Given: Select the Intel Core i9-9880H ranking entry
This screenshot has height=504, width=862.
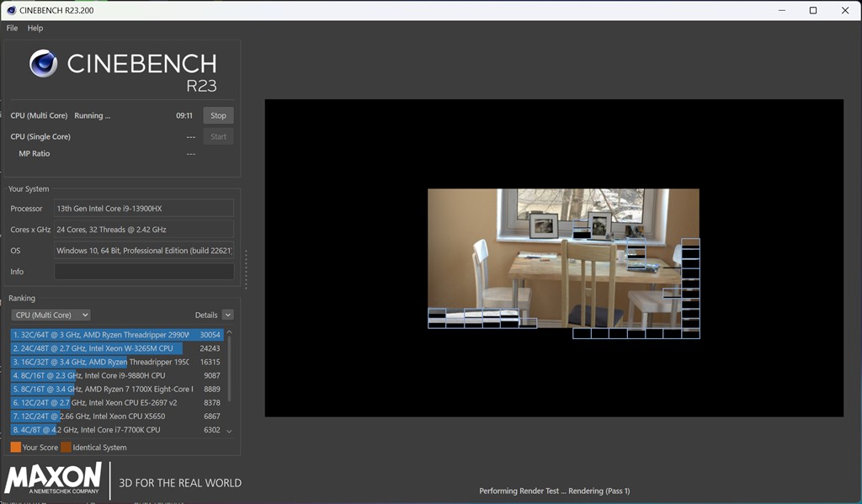Looking at the screenshot, I should click(x=101, y=375).
